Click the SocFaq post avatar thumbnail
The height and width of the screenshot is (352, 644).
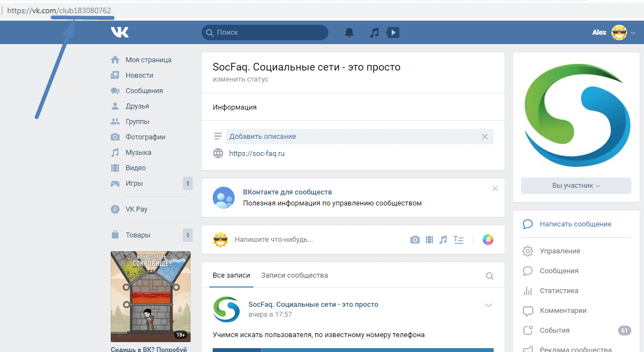(226, 309)
